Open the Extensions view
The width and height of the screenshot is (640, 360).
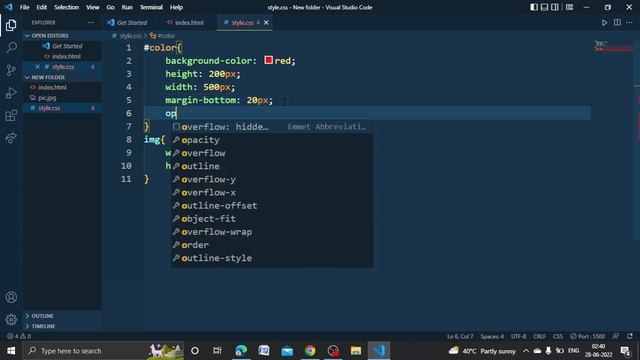pos(11,116)
